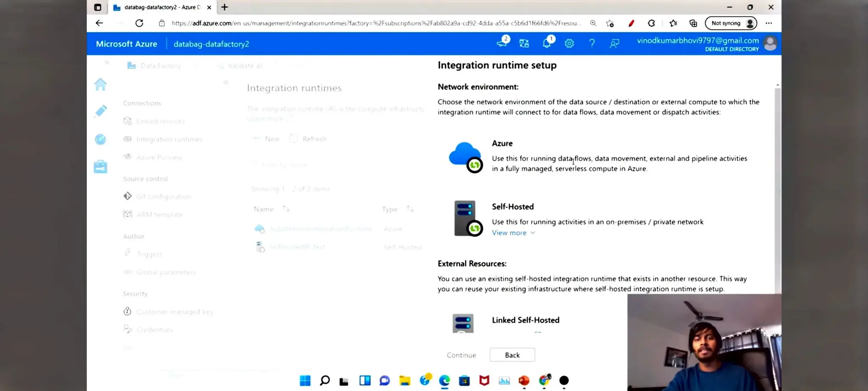Open Microsoft Edge from the taskbar

click(x=444, y=380)
